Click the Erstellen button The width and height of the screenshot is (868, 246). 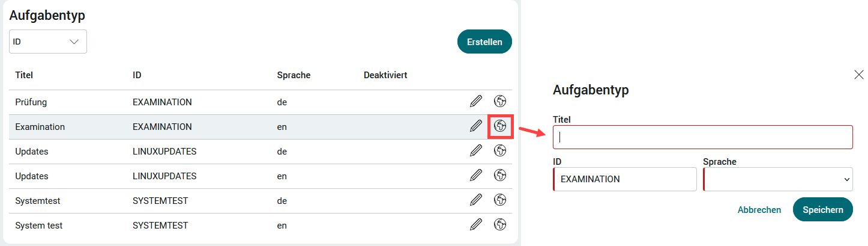[484, 42]
